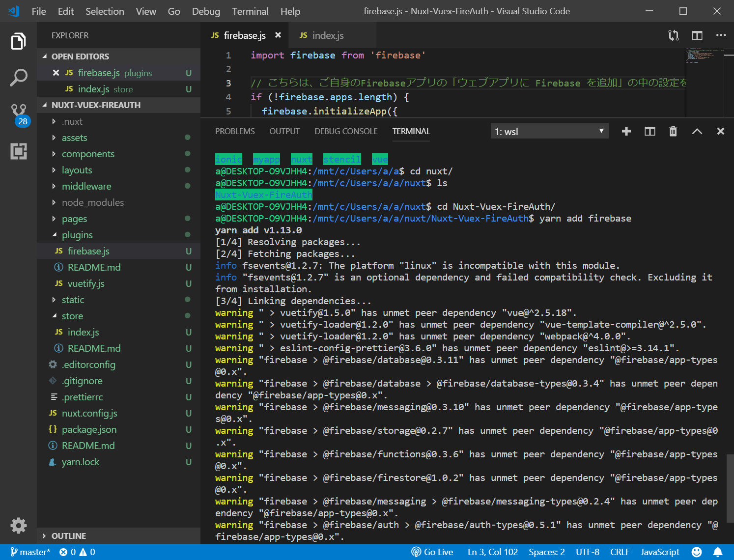The height and width of the screenshot is (560, 734).
Task: Collapse the NUXT-VUEX-FIREAUTH section
Action: [118, 105]
